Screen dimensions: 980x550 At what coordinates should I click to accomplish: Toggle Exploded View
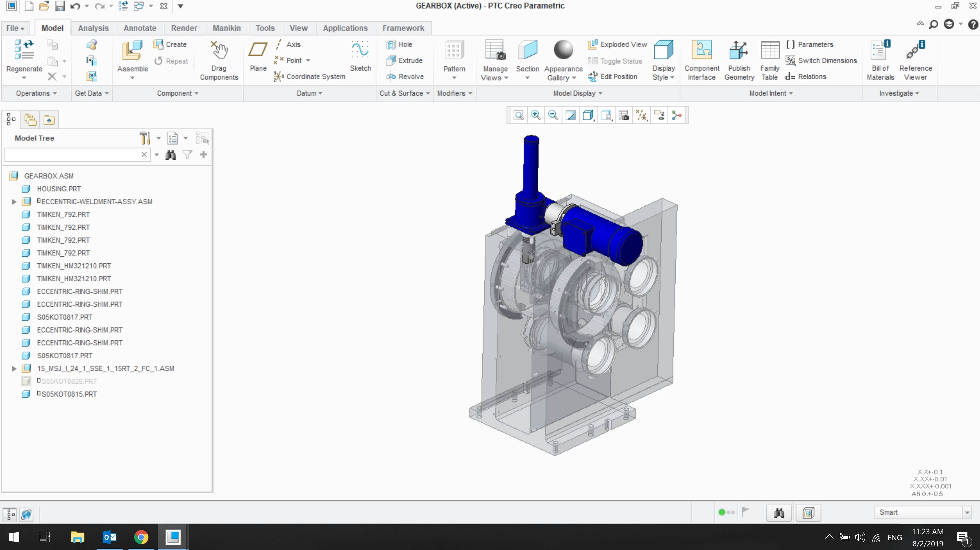pyautogui.click(x=617, y=45)
